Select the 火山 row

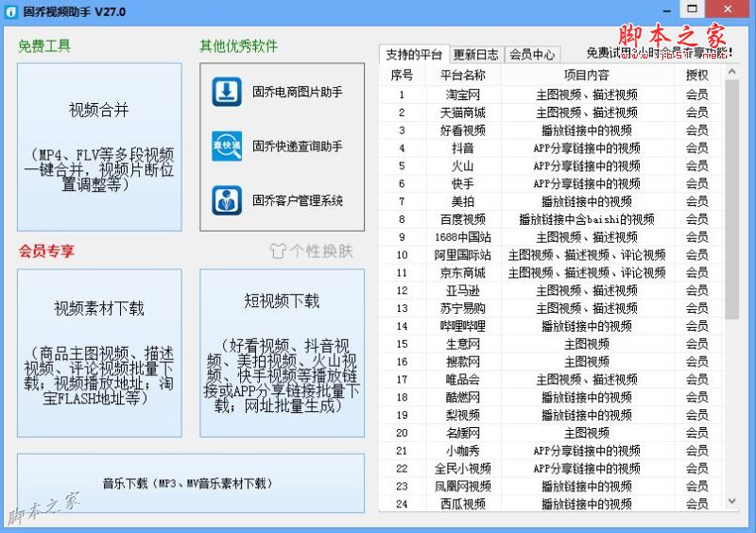[x=551, y=166]
